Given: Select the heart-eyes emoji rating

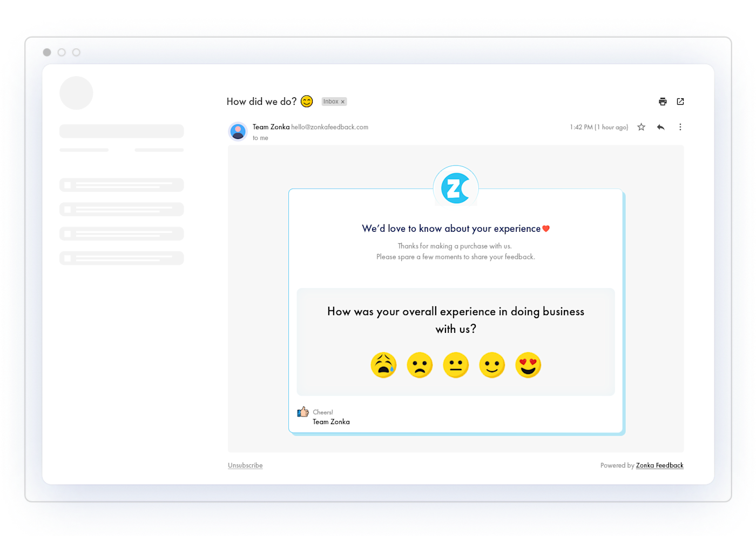Looking at the screenshot, I should (x=528, y=365).
